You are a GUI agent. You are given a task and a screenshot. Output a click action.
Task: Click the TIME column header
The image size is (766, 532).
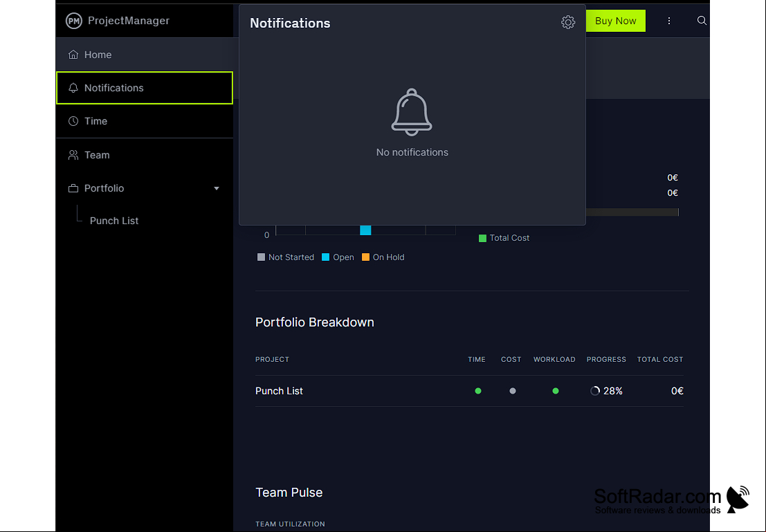(477, 360)
